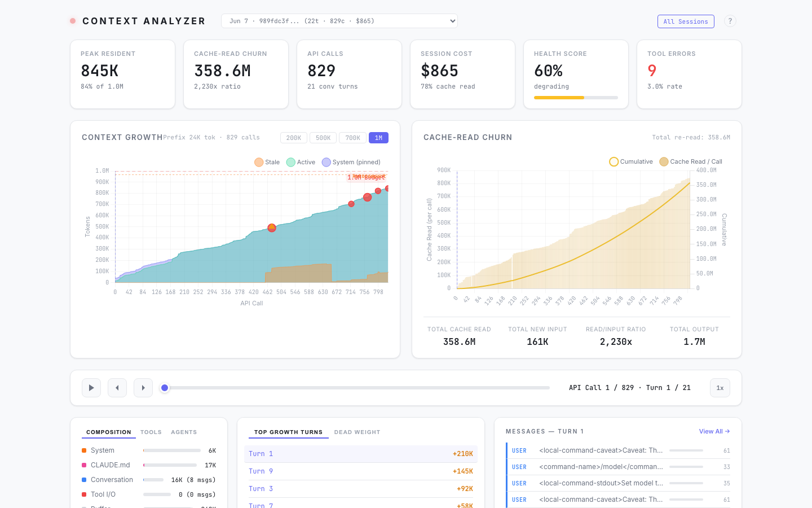
Task: Click the pink CLAUDE.md composition swatch
Action: [x=84, y=465]
